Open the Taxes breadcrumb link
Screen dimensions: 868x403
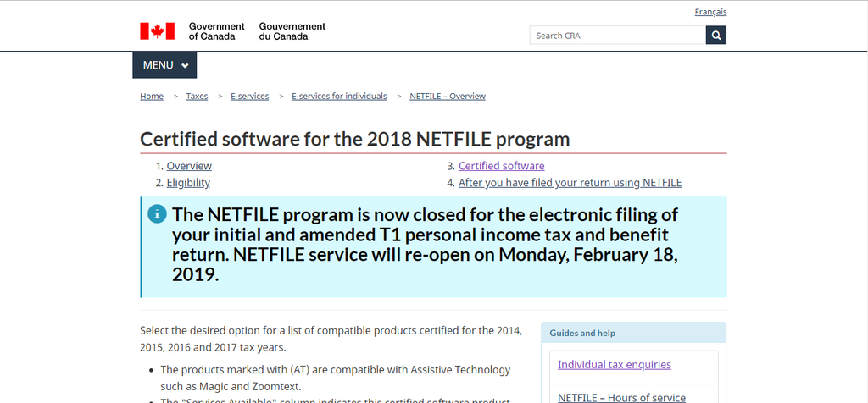click(x=197, y=97)
